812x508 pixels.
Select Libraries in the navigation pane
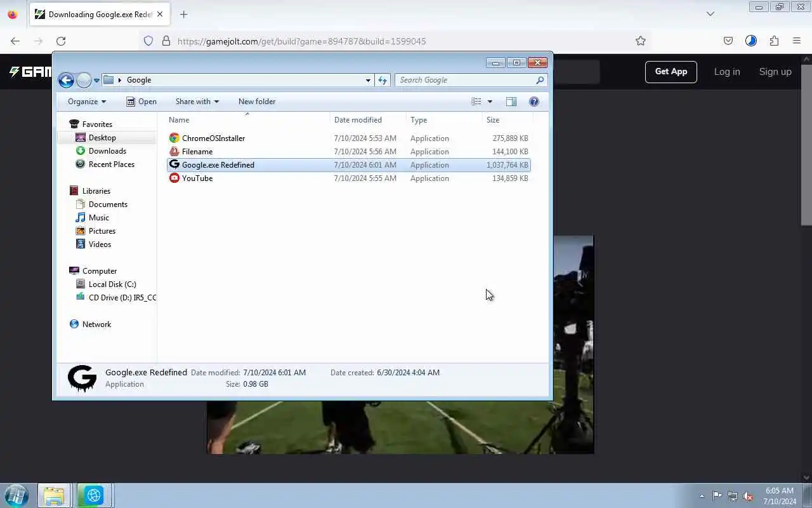click(96, 191)
